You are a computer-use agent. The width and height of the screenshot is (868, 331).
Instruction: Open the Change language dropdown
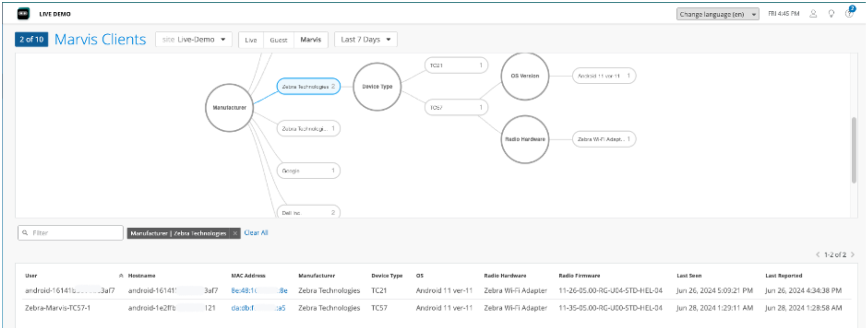click(x=717, y=14)
